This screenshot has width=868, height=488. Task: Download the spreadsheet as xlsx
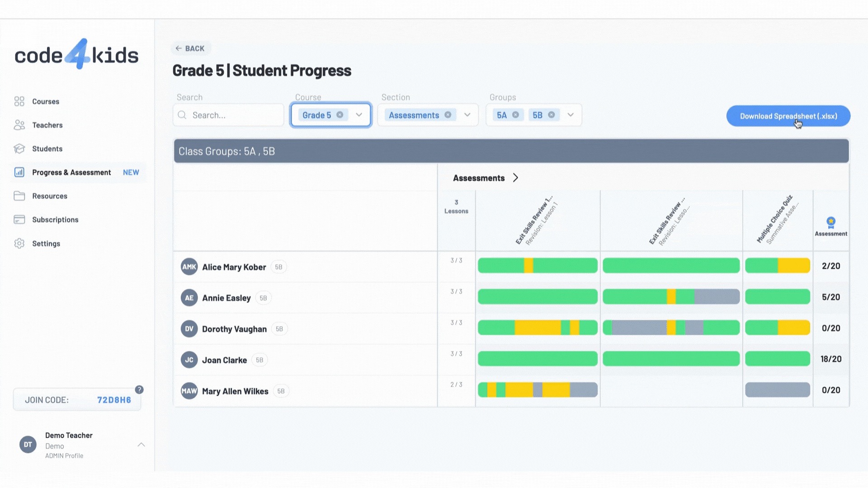pyautogui.click(x=788, y=116)
